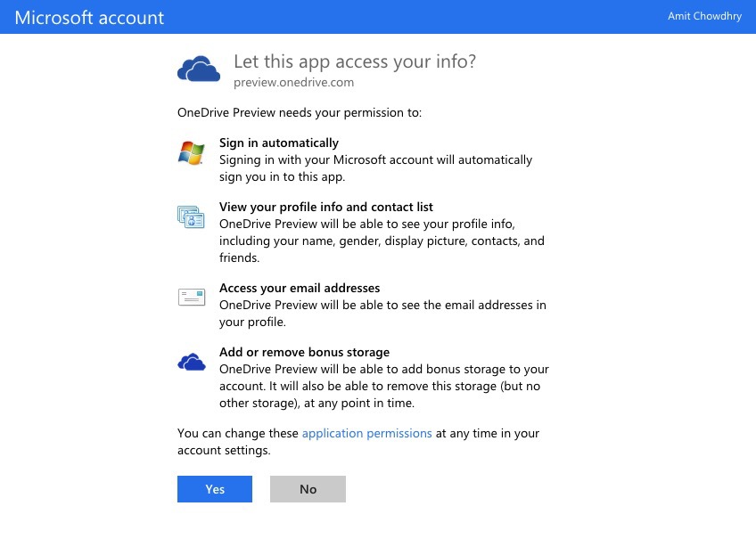Click the preview.onedrive.com site label
The width and height of the screenshot is (756, 547).
click(x=293, y=82)
